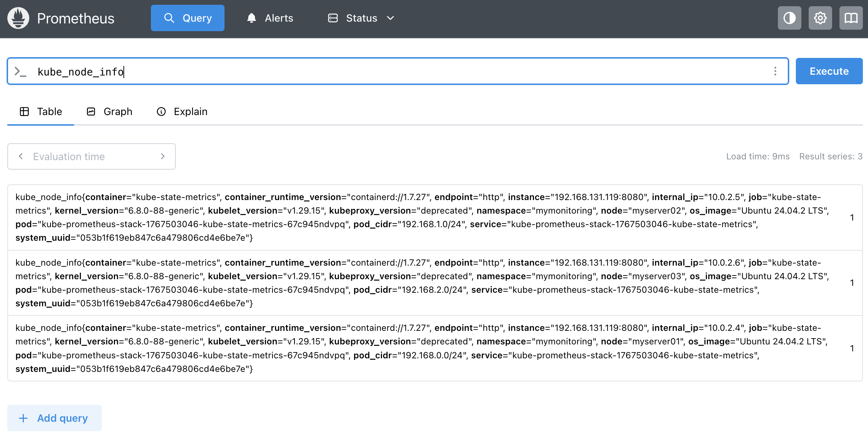Click the bell icon for Alerts
Image resolution: width=868 pixels, height=436 pixels.
[x=251, y=18]
